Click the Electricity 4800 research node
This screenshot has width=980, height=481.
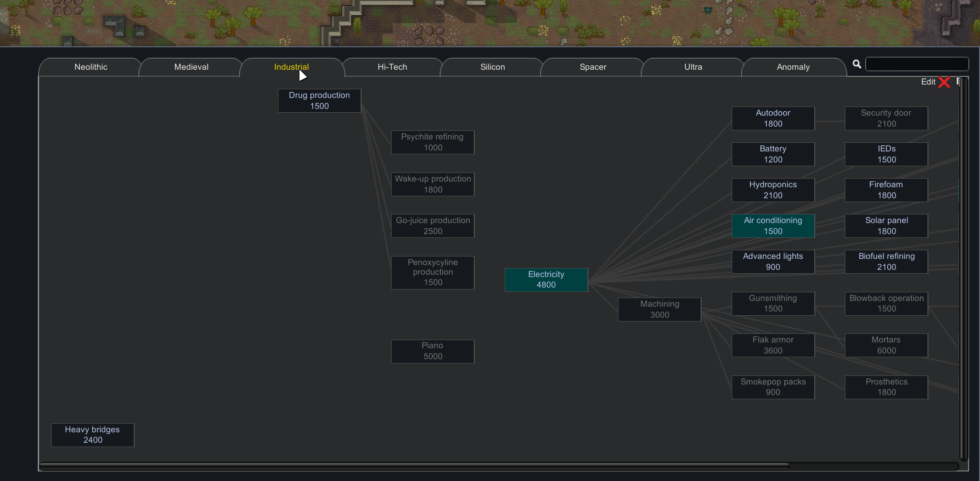point(546,280)
